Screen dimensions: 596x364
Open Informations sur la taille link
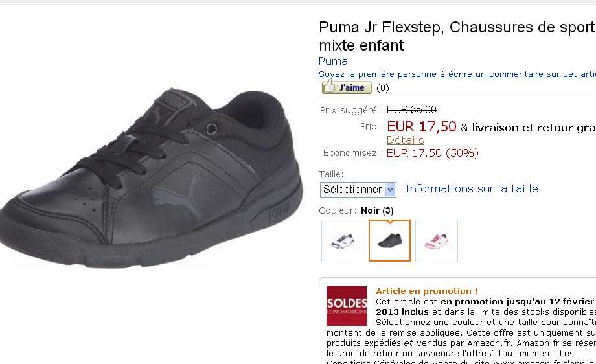pyautogui.click(x=472, y=189)
